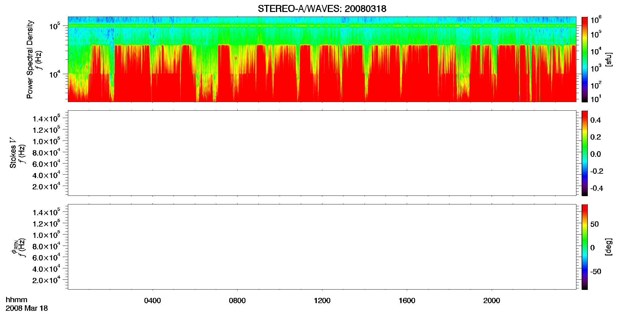
Task: Click the 2000 time axis label
Action: coord(492,301)
